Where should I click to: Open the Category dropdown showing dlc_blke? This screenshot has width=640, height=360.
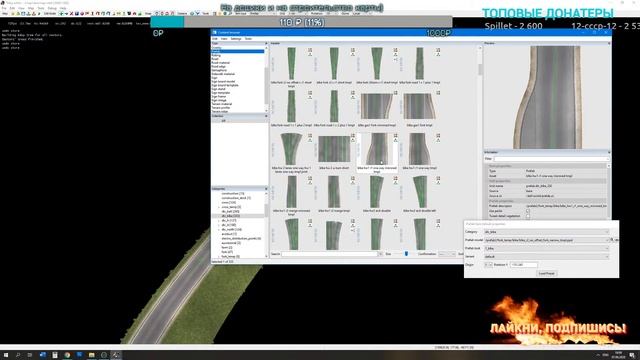click(x=546, y=232)
